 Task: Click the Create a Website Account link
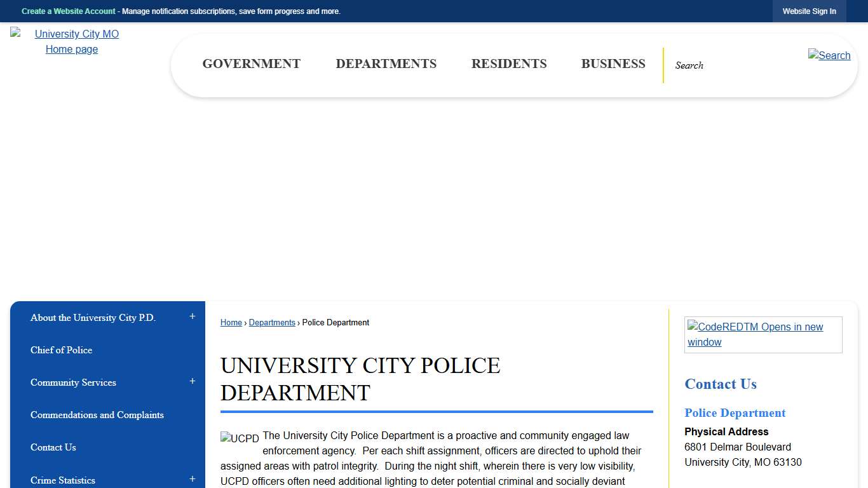click(68, 11)
